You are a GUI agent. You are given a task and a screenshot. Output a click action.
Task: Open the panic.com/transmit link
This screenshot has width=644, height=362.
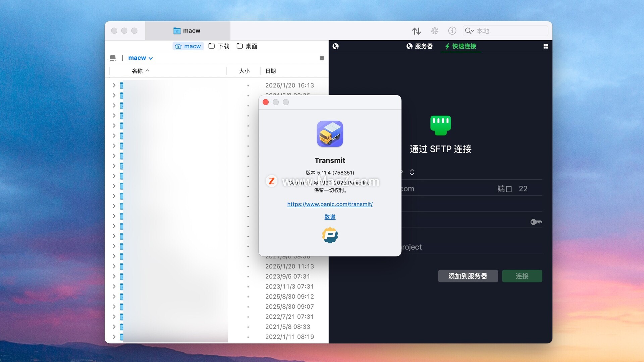point(330,204)
